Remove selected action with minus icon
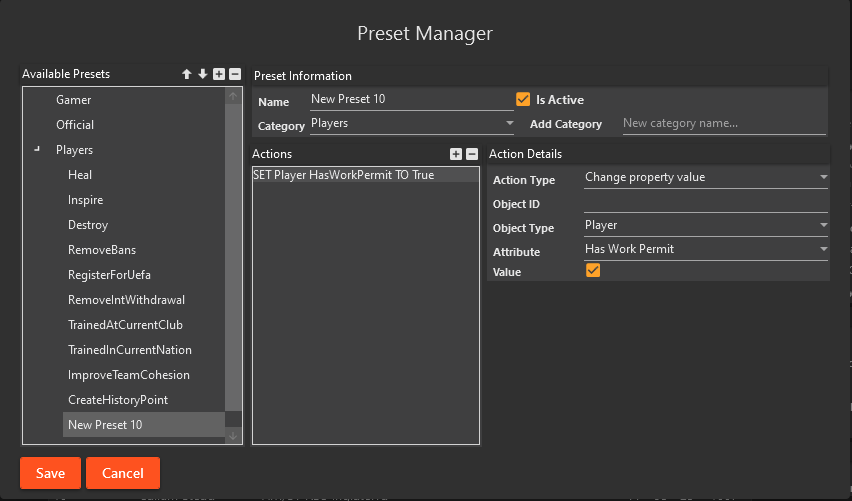852x501 pixels. 472,154
